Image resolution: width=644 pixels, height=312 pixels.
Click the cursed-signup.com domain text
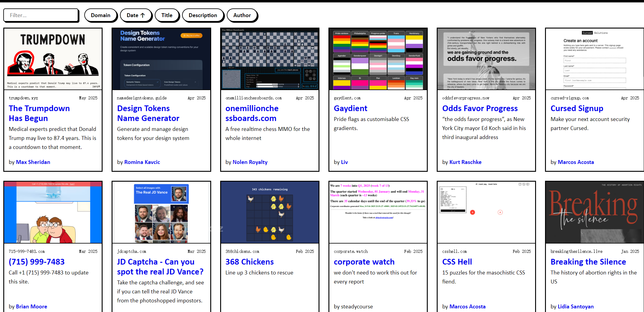(x=570, y=98)
